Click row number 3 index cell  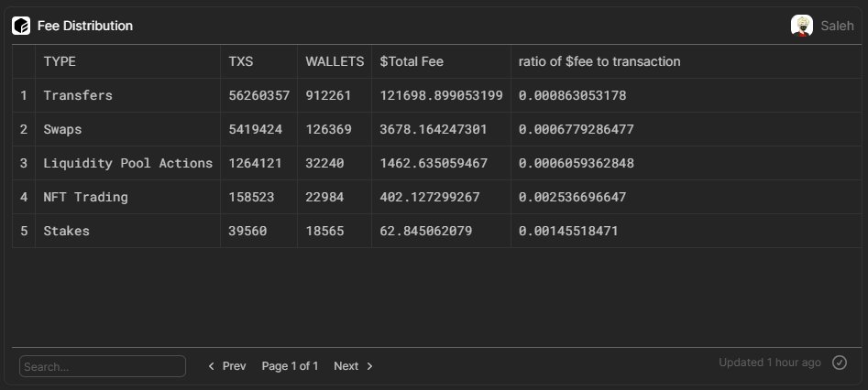tap(24, 163)
